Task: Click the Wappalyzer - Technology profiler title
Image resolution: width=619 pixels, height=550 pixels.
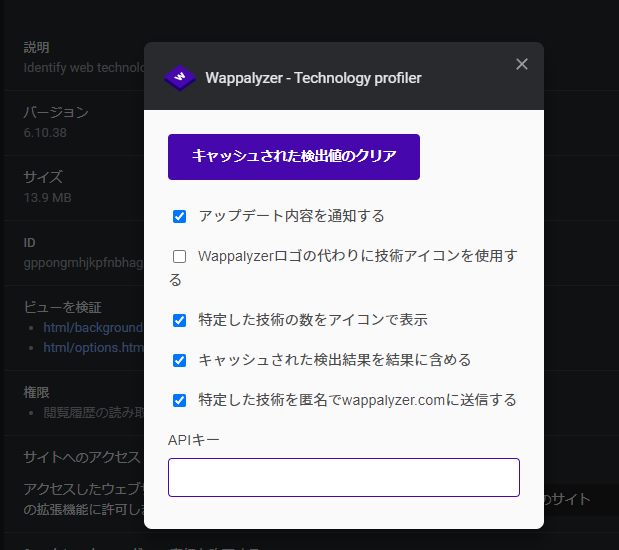Action: click(313, 78)
